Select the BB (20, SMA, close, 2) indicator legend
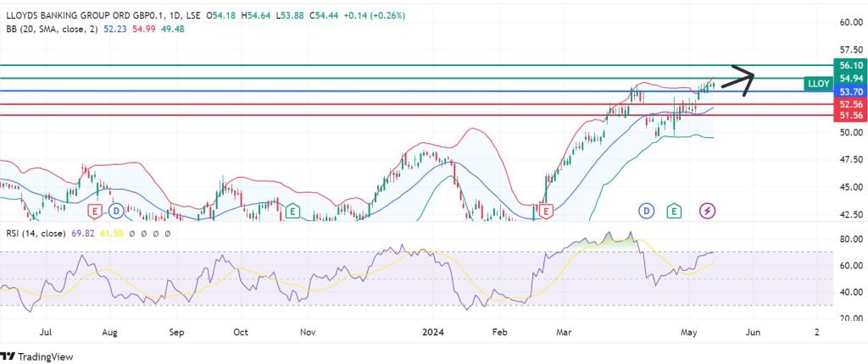Screen dimensions: 868x364 [53, 30]
